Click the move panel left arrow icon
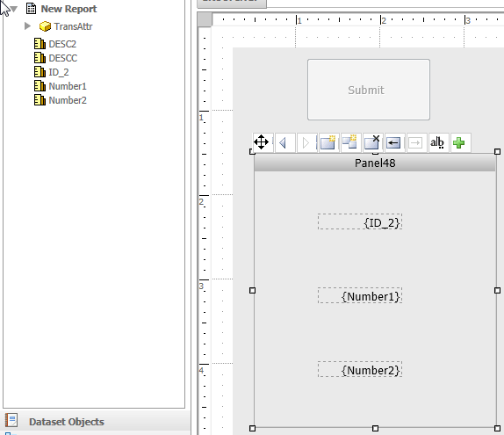504x435 pixels. point(393,142)
